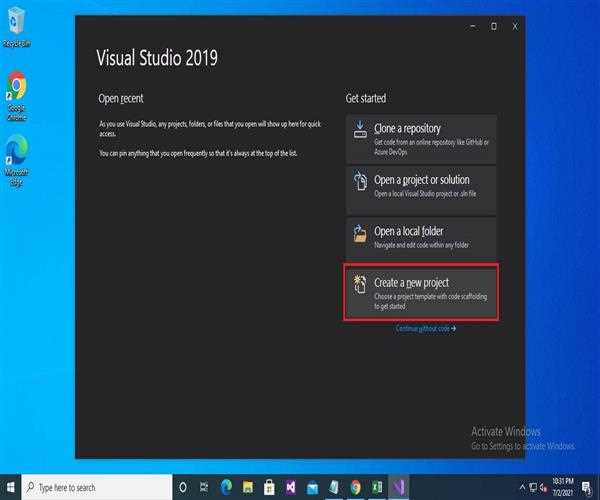Open File Explorer from the taskbar
This screenshot has width=600, height=500.
pyautogui.click(x=247, y=486)
